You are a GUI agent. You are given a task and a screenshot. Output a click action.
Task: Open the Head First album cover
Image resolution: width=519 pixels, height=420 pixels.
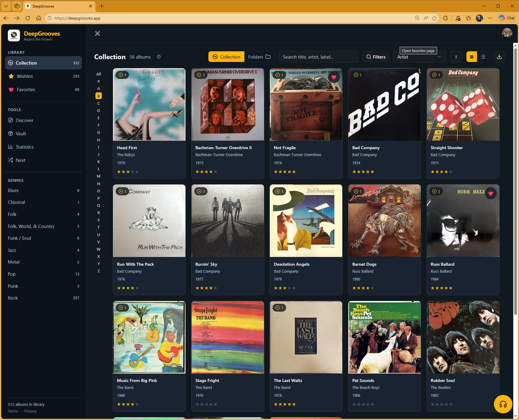click(x=149, y=104)
